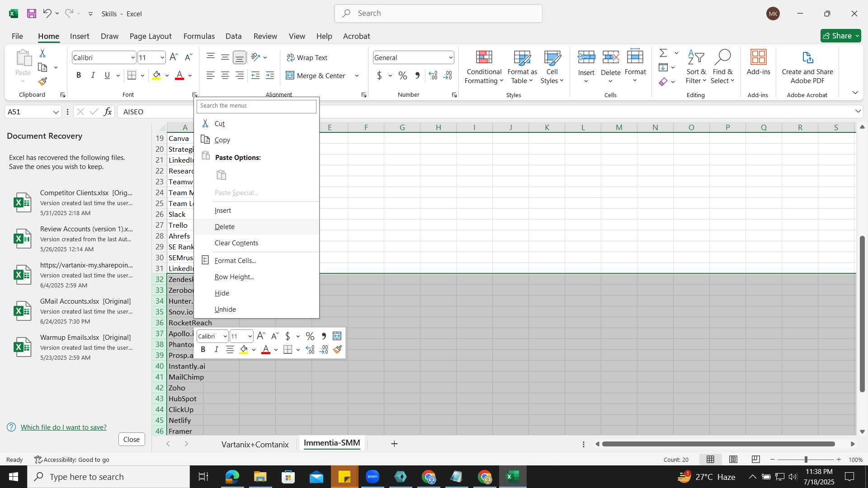The image size is (868, 488).
Task: Open File Explorer from taskbar
Action: 260,477
